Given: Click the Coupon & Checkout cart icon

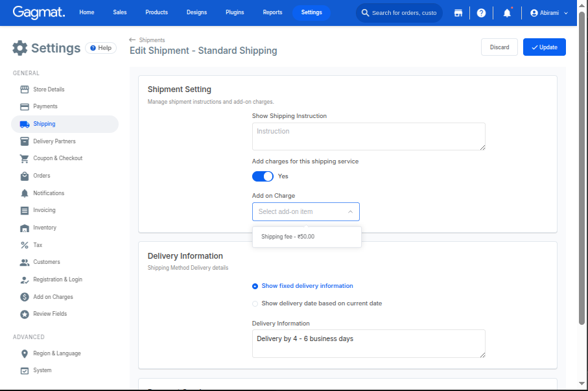Looking at the screenshot, I should pyautogui.click(x=25, y=158).
